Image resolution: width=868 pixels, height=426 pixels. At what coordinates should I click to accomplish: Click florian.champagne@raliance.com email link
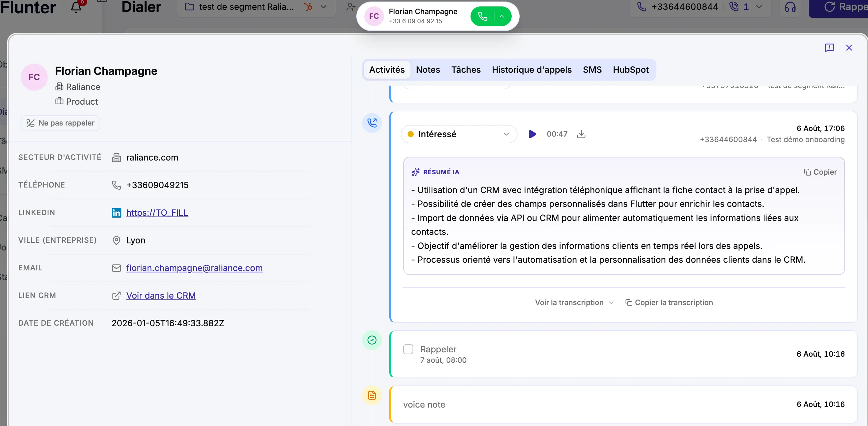click(194, 268)
